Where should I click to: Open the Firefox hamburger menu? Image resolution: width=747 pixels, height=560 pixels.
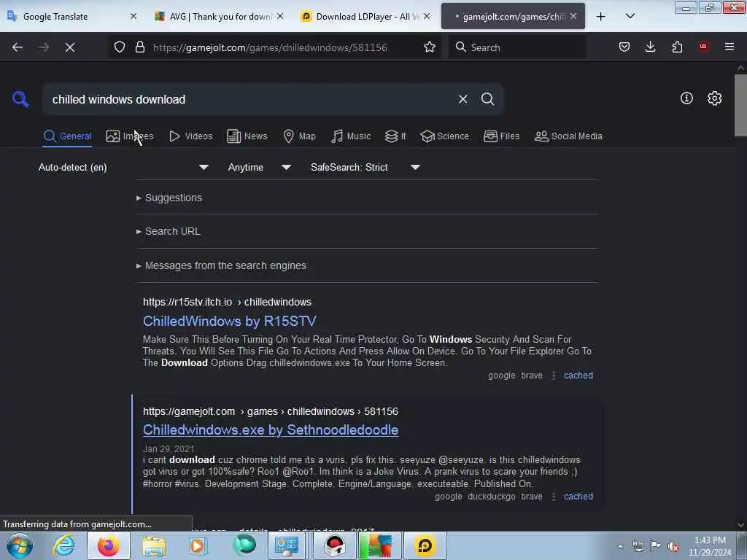(729, 47)
